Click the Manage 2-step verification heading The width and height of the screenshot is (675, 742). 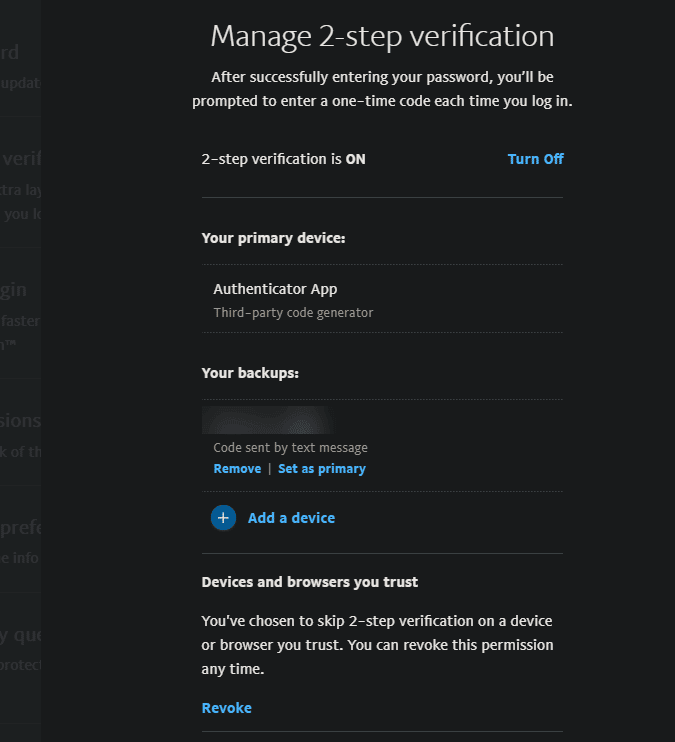382,37
